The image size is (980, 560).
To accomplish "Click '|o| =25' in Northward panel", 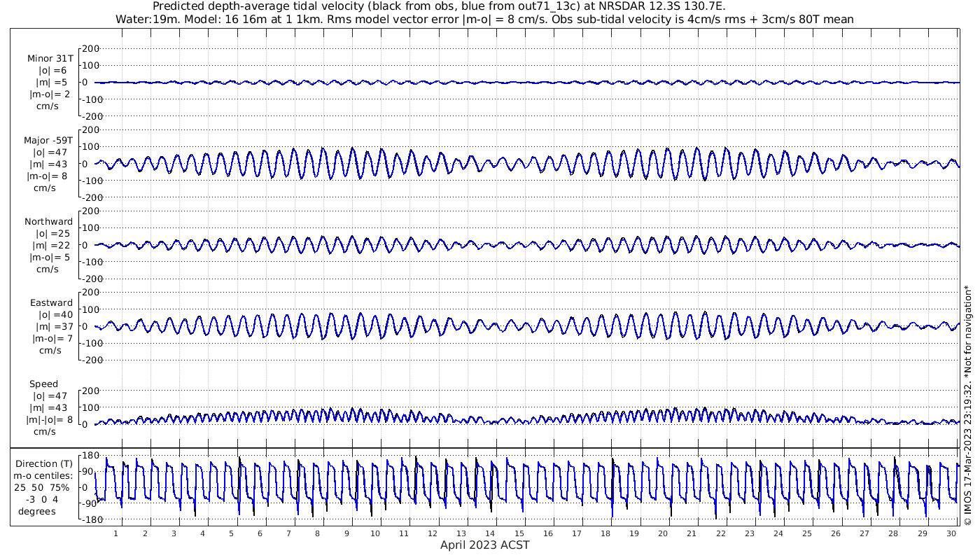I will pos(54,233).
